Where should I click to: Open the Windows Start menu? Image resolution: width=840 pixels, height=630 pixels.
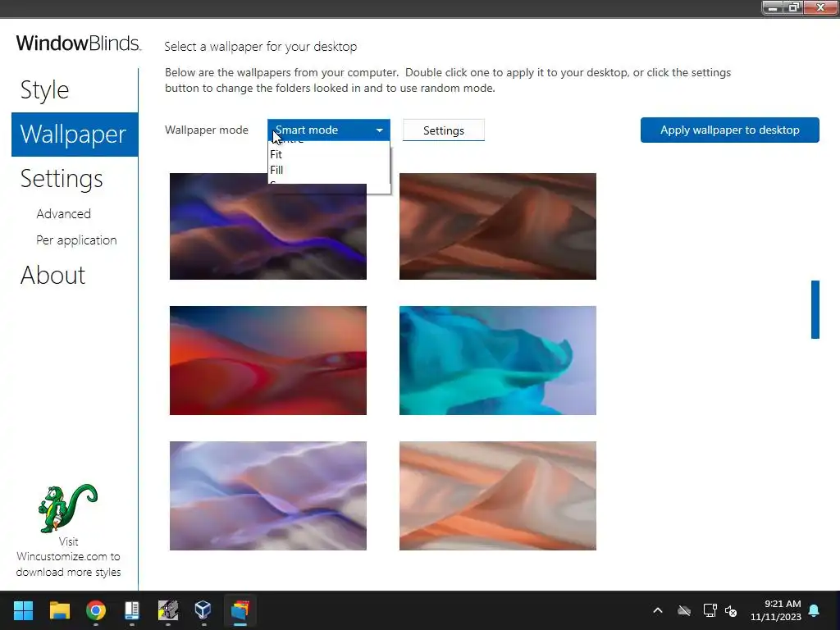pyautogui.click(x=23, y=610)
